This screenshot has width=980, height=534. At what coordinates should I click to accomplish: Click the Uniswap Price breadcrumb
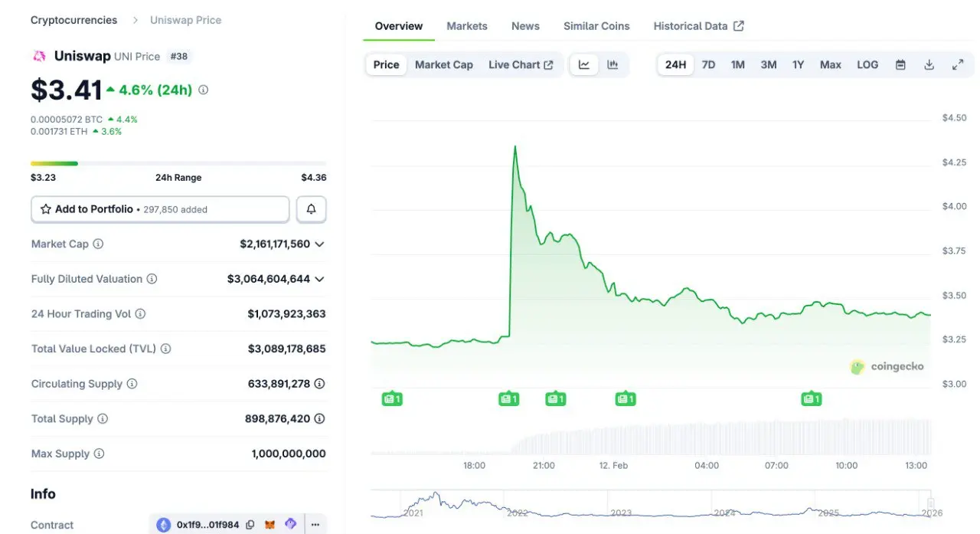[x=186, y=20]
